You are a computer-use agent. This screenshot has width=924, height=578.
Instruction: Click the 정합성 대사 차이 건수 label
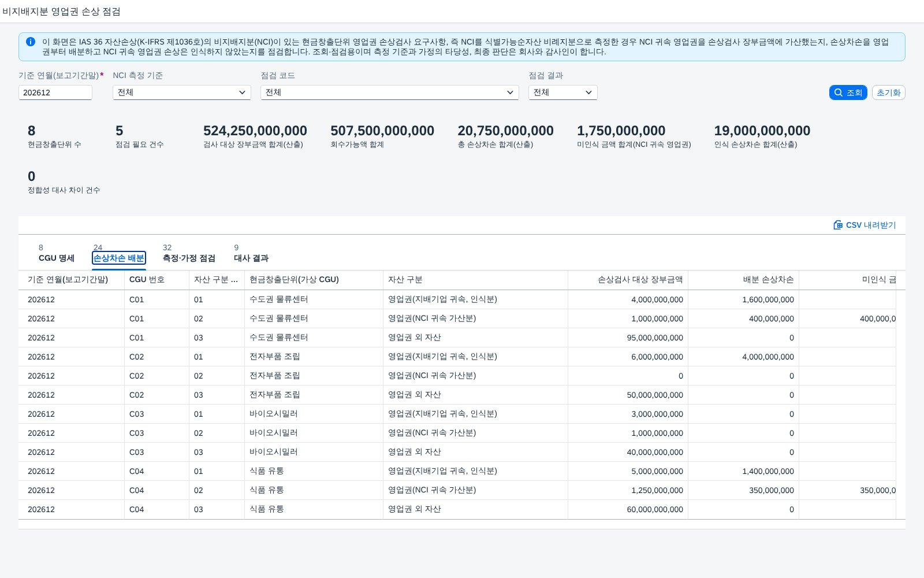(x=64, y=190)
